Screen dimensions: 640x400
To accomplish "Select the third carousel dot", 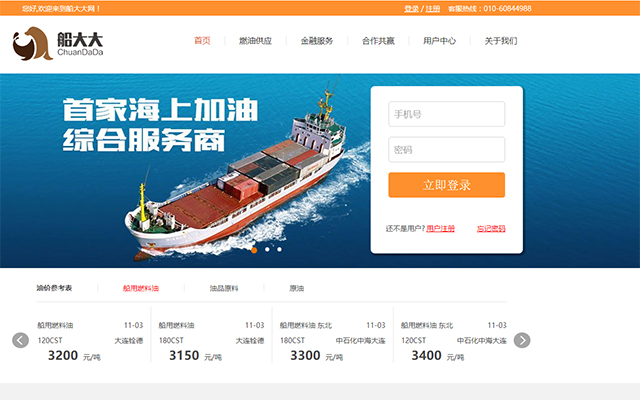I will pyautogui.click(x=279, y=249).
